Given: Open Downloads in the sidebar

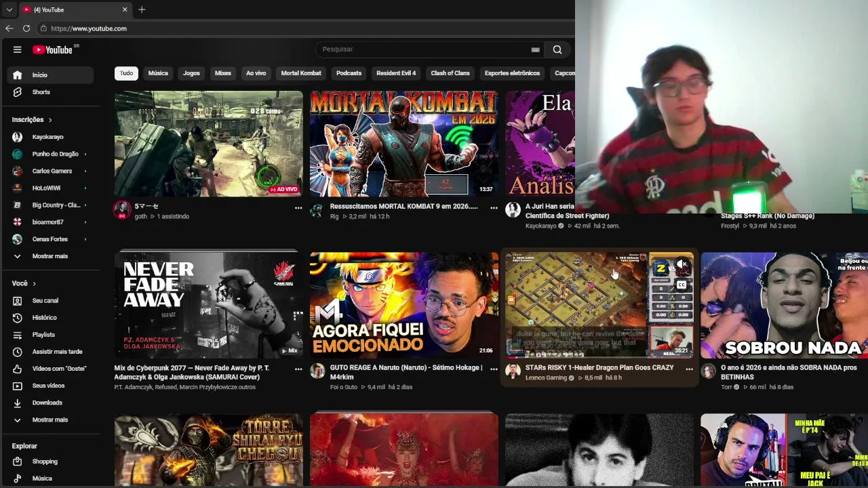Looking at the screenshot, I should click(x=50, y=403).
